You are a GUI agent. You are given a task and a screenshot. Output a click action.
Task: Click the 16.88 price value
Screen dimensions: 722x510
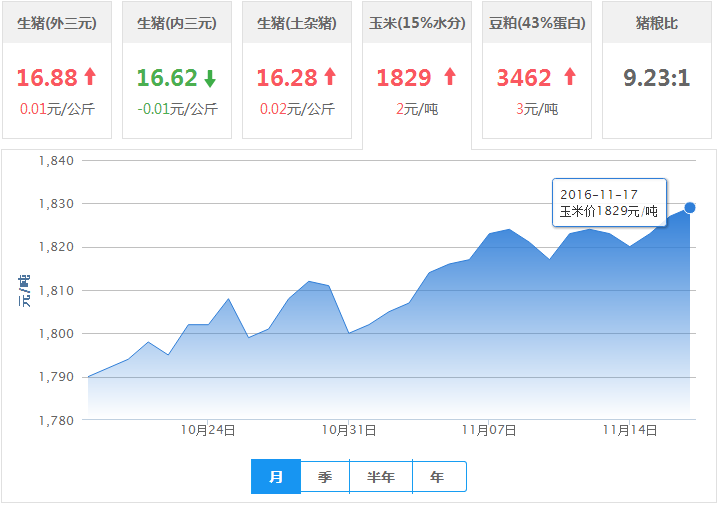[47, 77]
